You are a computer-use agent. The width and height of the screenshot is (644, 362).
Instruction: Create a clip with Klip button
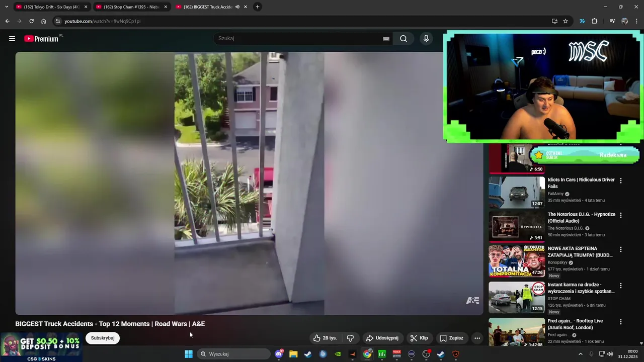click(419, 338)
